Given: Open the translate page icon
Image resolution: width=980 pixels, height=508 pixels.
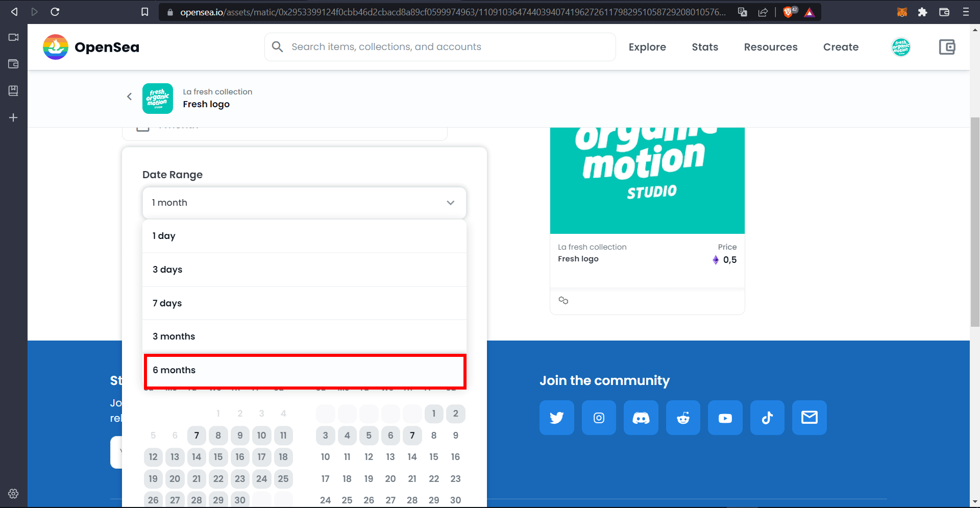Looking at the screenshot, I should tap(743, 12).
